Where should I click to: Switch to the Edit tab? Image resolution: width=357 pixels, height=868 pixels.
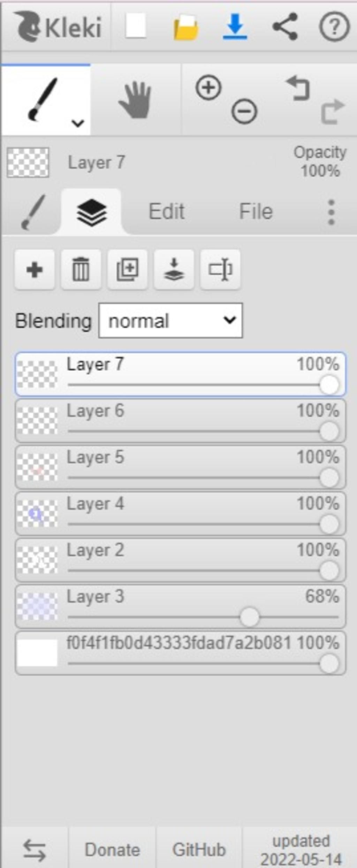click(167, 211)
